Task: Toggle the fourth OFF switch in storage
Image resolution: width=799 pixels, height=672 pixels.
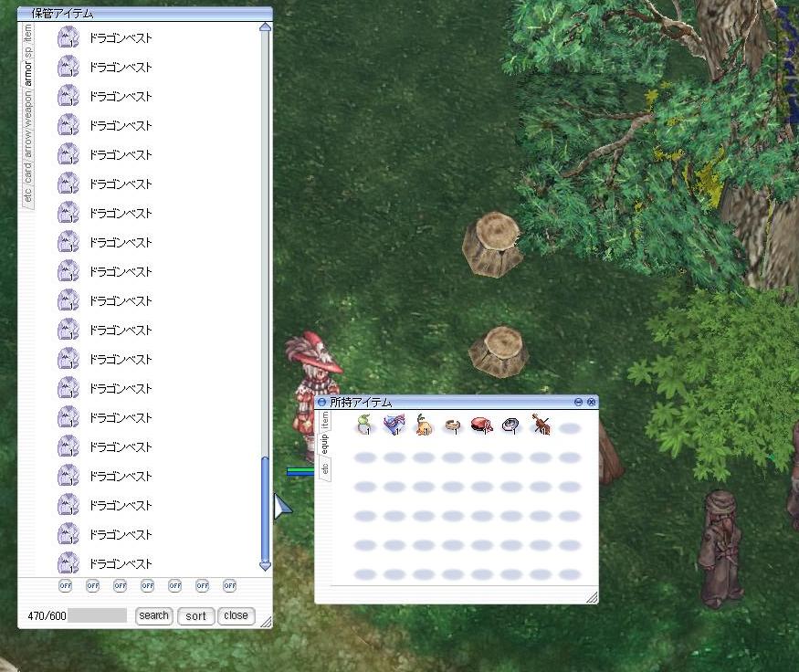Action: click(148, 586)
